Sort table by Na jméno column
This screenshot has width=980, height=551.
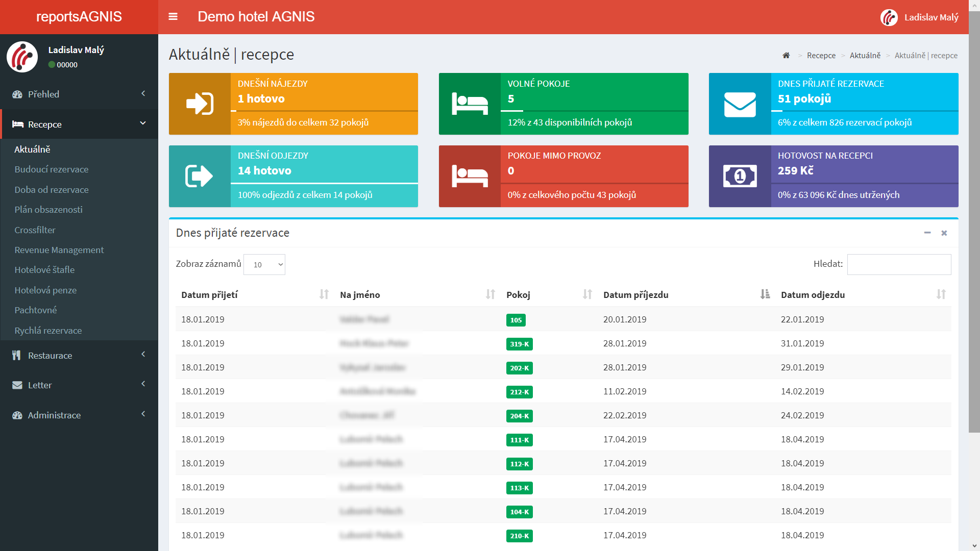pyautogui.click(x=490, y=294)
